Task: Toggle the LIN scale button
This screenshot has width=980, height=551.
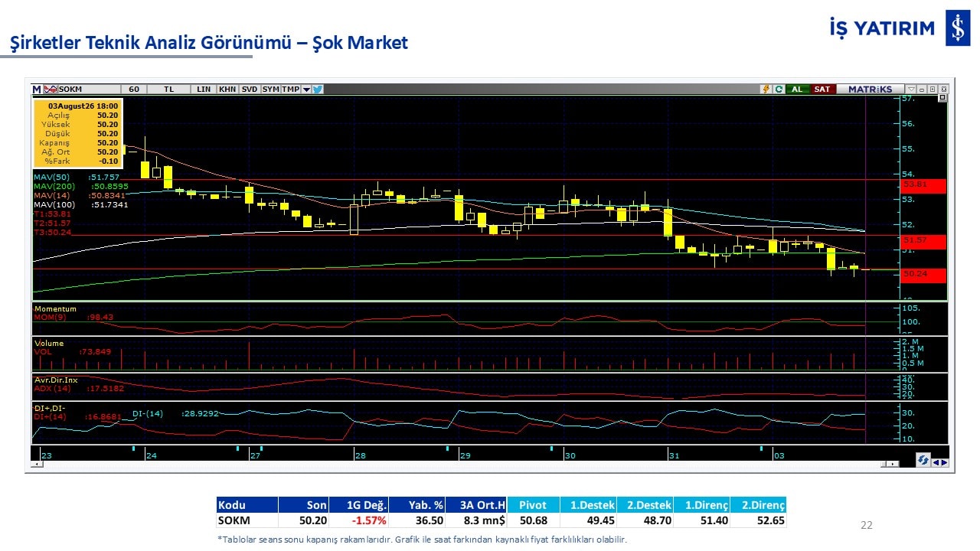Action: [x=204, y=89]
